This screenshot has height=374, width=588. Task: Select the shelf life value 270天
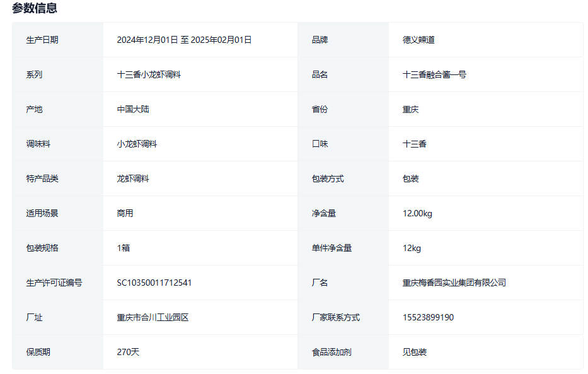pos(128,352)
